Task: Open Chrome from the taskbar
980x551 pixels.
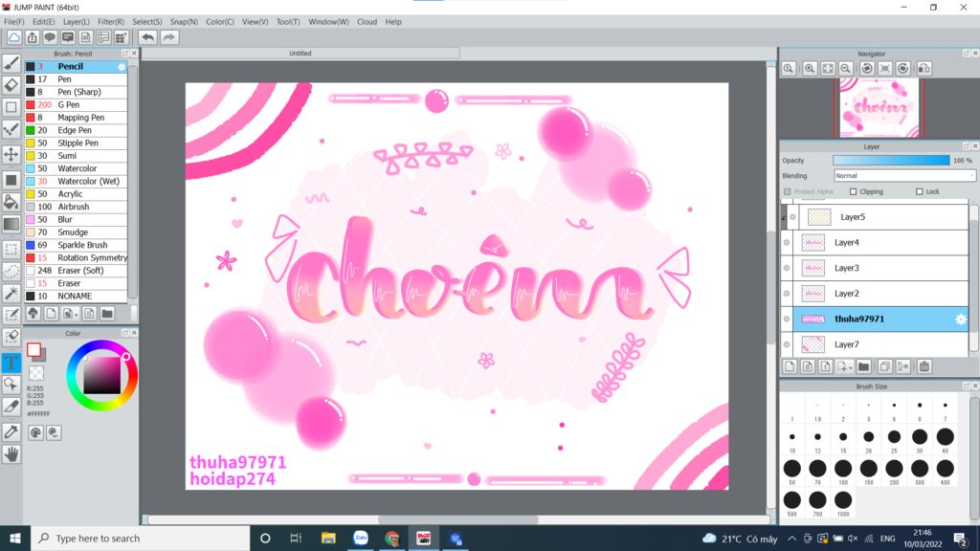Action: (391, 539)
